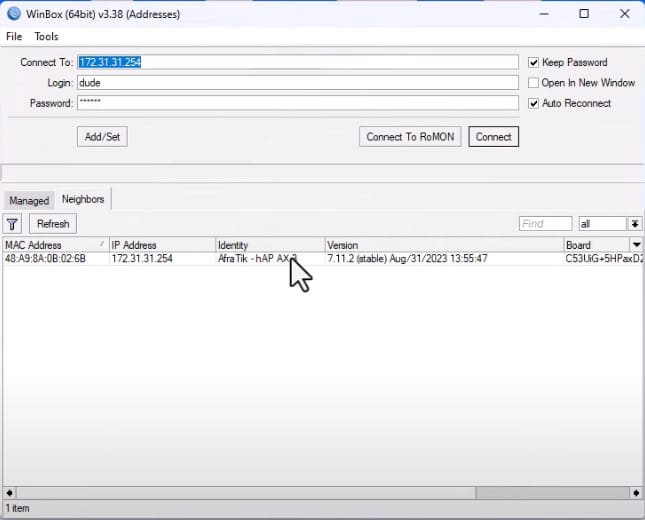This screenshot has height=520, width=645.
Task: Close the WinBox window
Action: click(624, 14)
